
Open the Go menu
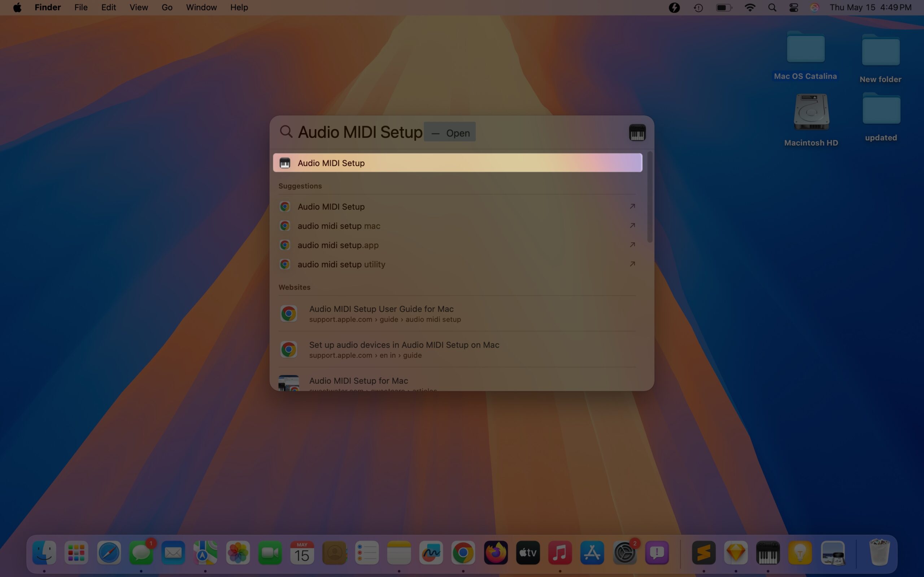tap(166, 7)
